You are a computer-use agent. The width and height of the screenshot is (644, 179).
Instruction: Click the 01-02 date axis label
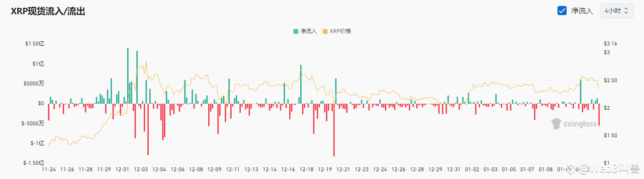[x=473, y=169]
